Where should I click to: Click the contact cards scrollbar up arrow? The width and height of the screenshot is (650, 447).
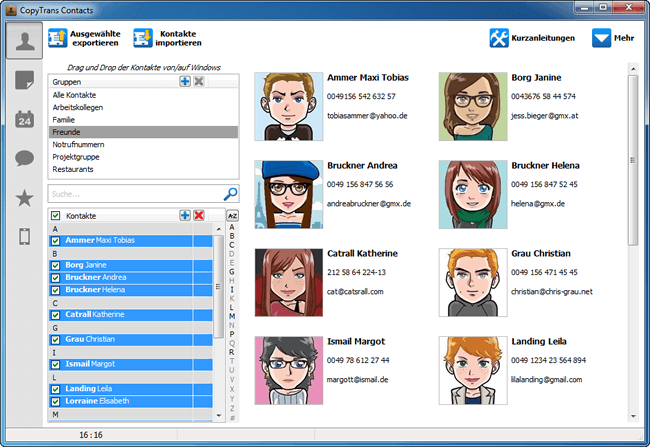pos(633,69)
